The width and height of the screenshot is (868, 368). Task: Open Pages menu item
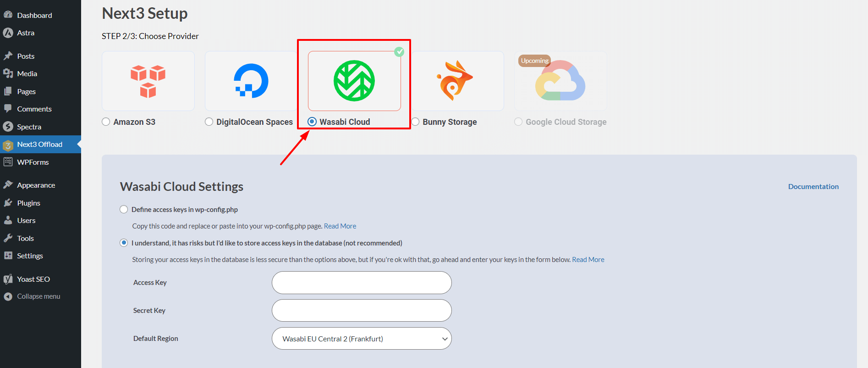pos(40,91)
